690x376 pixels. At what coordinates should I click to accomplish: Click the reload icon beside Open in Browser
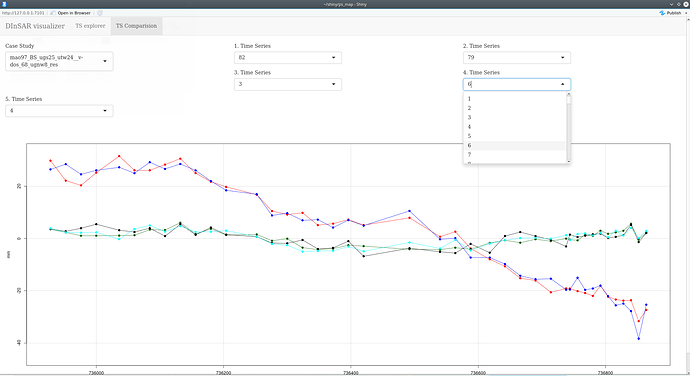tap(100, 13)
